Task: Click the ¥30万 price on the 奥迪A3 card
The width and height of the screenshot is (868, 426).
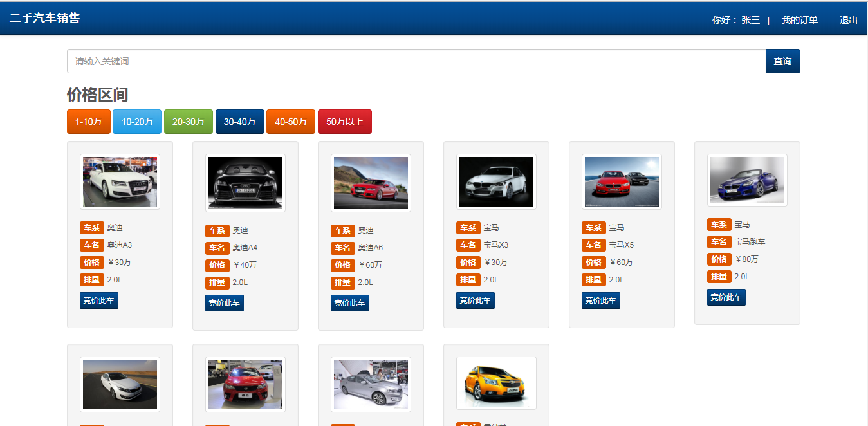Action: (x=119, y=263)
